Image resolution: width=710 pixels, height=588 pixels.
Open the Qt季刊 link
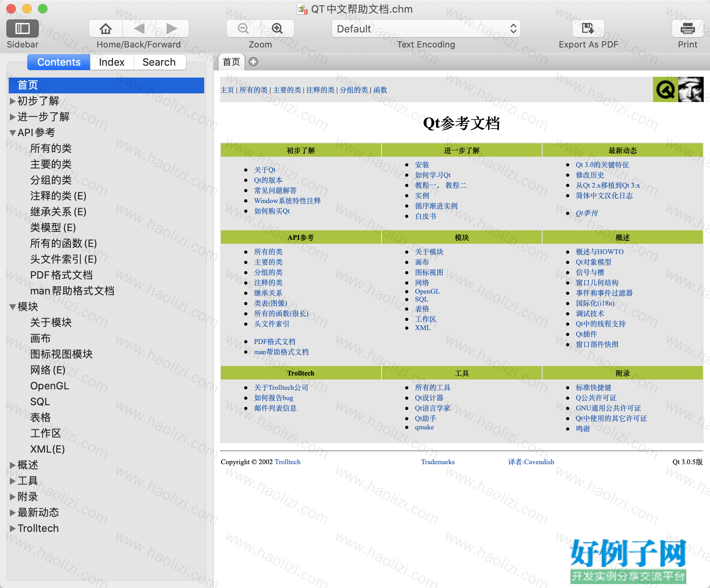pyautogui.click(x=587, y=213)
